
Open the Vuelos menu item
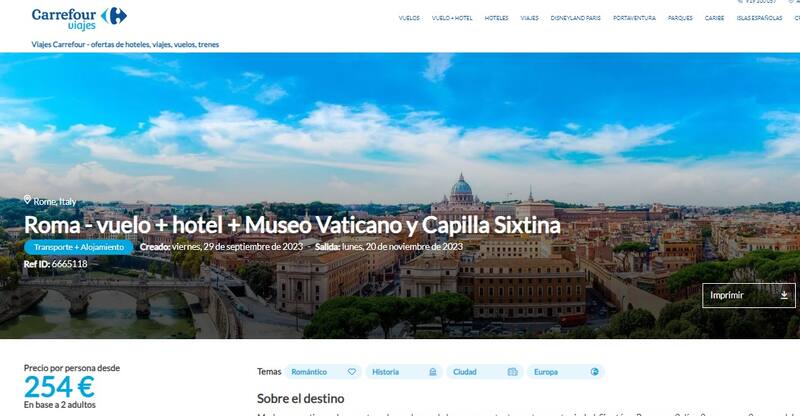(409, 18)
